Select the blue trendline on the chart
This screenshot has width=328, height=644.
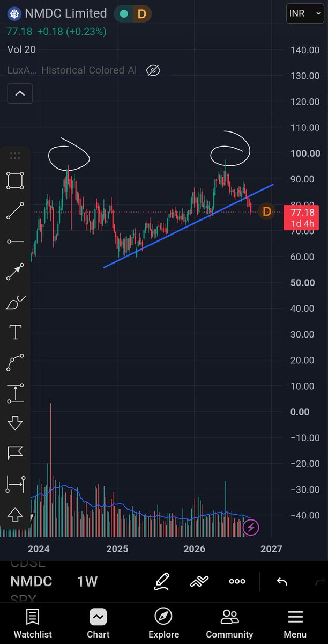(188, 226)
